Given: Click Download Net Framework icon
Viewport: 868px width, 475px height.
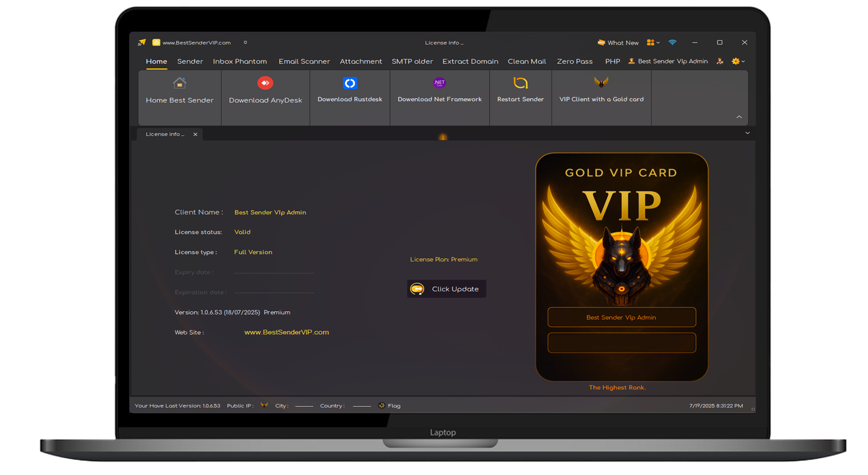Looking at the screenshot, I should tap(439, 83).
